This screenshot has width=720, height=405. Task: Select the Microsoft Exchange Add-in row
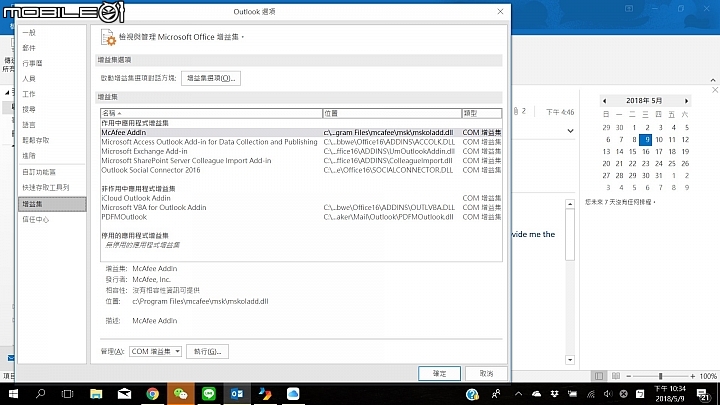[301, 151]
